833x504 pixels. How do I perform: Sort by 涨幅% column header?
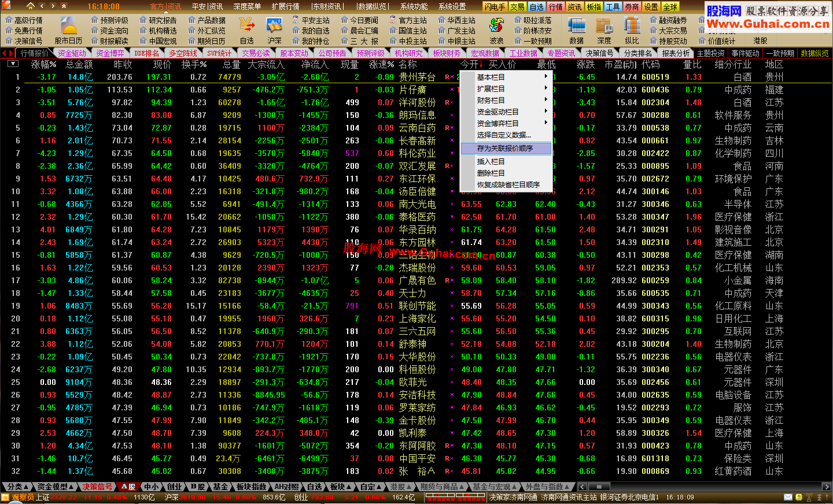[x=44, y=64]
